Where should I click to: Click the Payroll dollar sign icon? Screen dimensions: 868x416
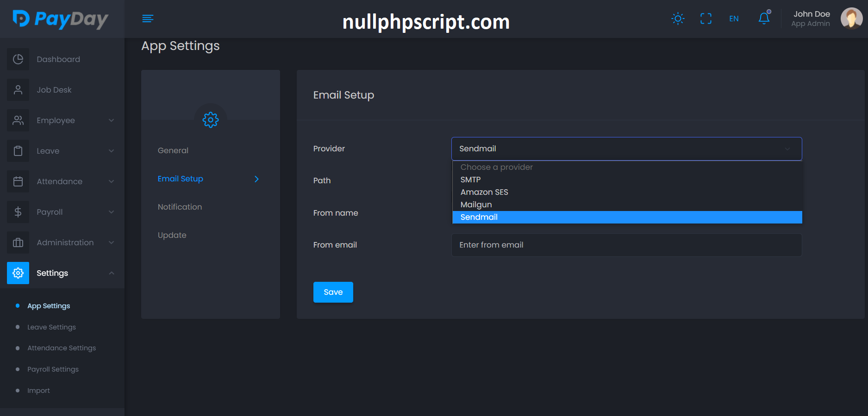click(x=18, y=212)
